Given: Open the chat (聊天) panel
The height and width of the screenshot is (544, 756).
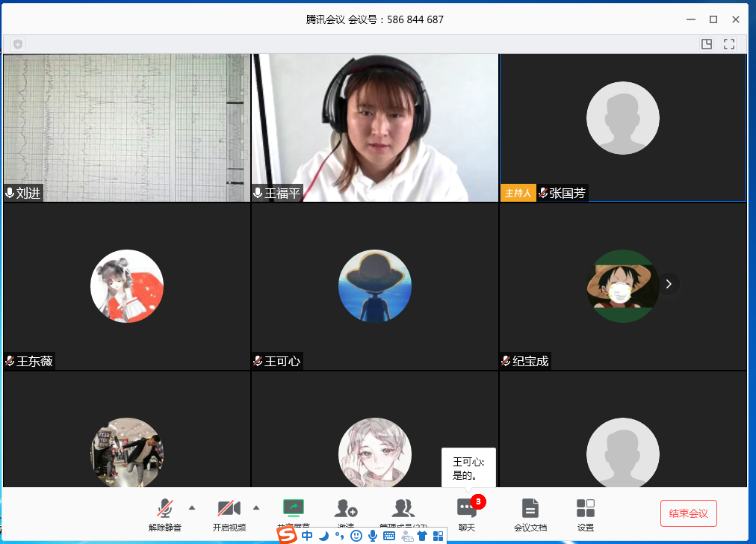Looking at the screenshot, I should [x=467, y=510].
